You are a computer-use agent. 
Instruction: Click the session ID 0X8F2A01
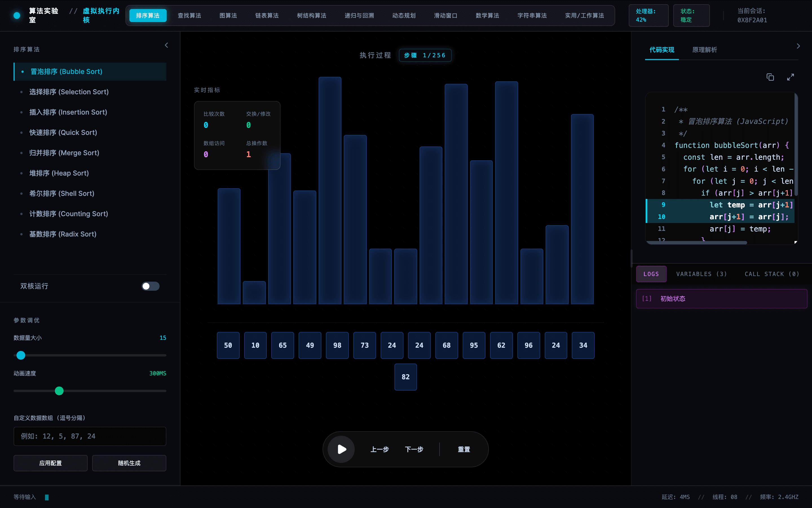pos(752,20)
